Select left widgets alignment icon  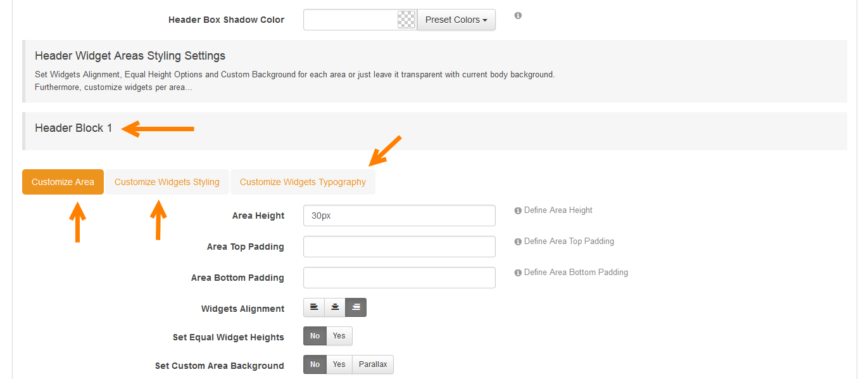point(314,307)
